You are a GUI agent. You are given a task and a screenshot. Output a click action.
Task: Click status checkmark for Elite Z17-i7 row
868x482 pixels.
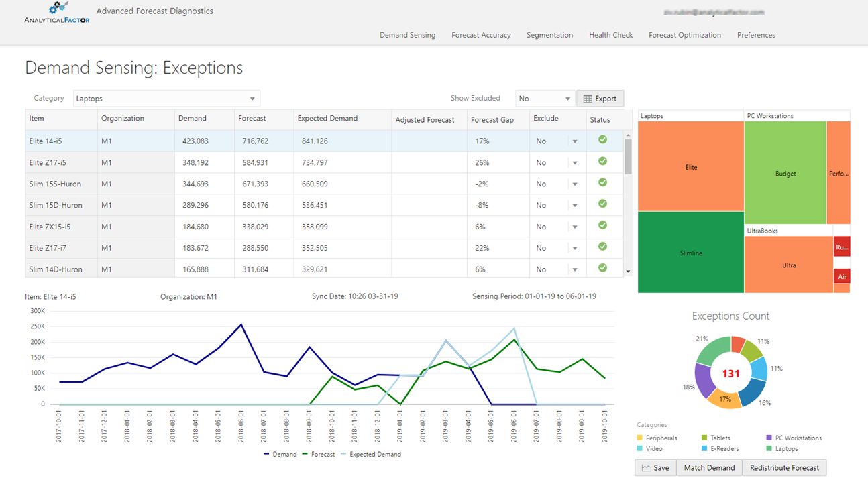(602, 247)
